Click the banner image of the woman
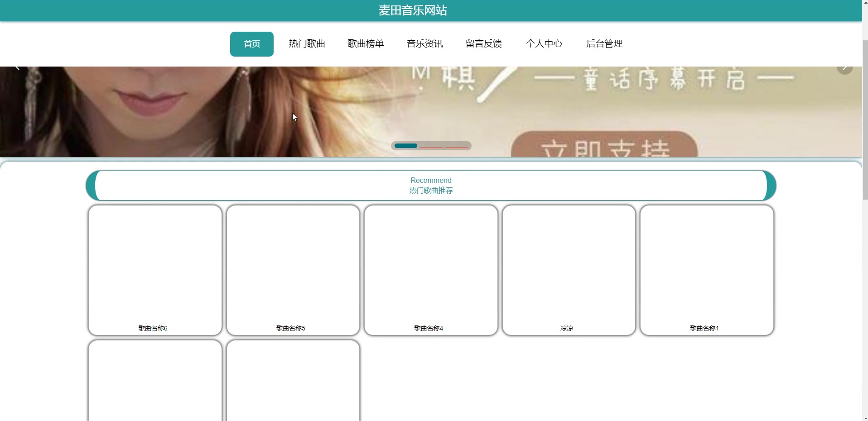The image size is (868, 421). pos(431,112)
